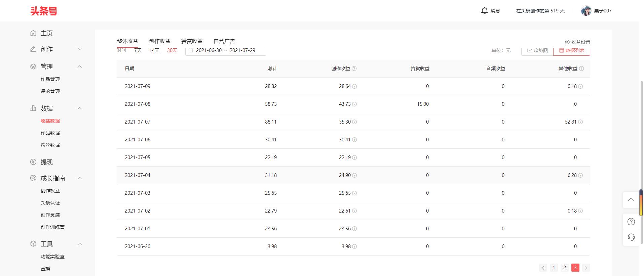Image resolution: width=644 pixels, height=276 pixels.
Task: Open 收益设置 settings icon
Action: click(567, 42)
